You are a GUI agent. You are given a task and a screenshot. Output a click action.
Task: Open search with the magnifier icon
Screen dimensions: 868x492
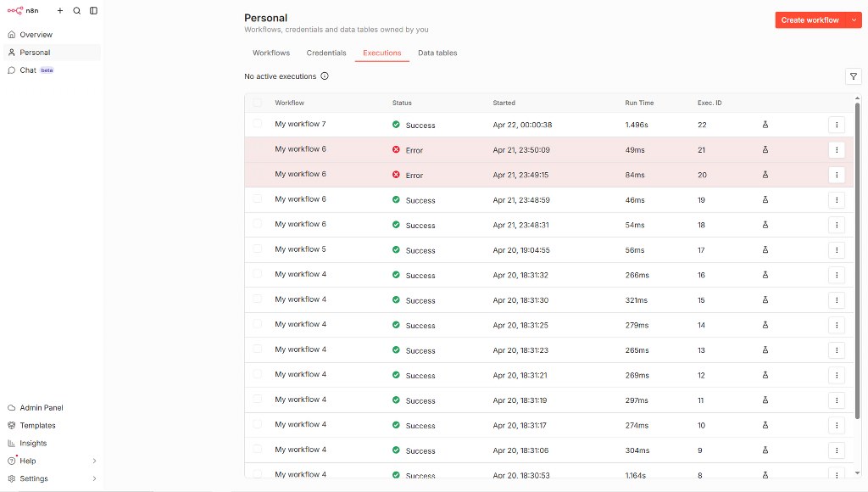point(77,10)
